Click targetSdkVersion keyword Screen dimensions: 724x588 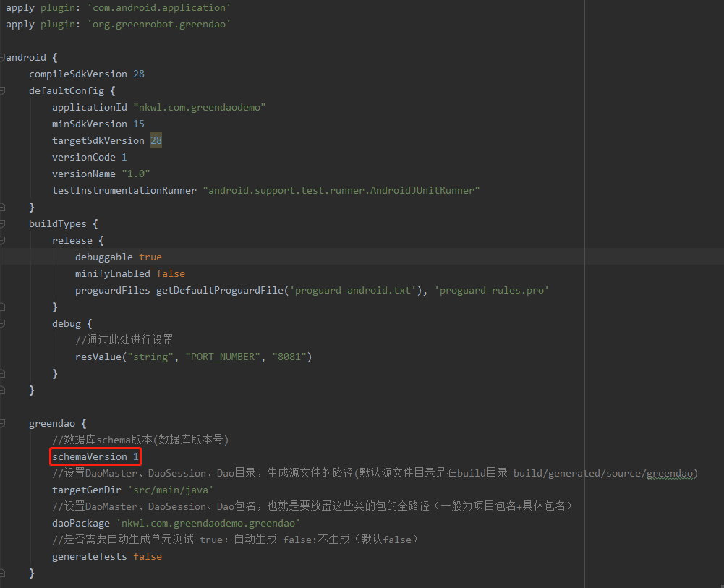98,141
